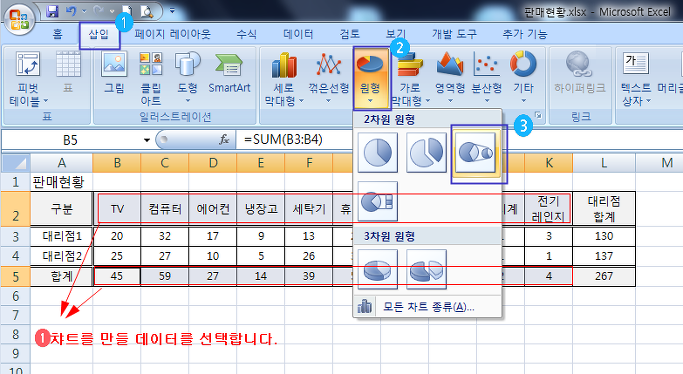Screen dimensions: 683x374
Task: Open the 페이지 레이아웃 tab
Action: 172,34
